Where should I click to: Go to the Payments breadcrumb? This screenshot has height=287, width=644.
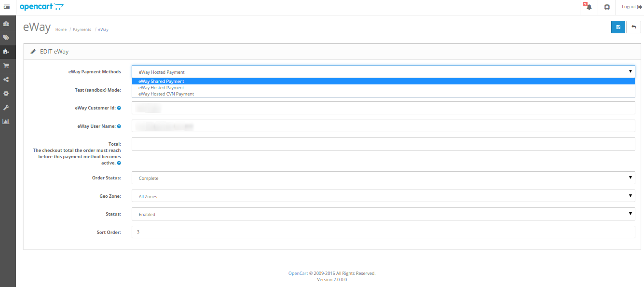[82, 29]
